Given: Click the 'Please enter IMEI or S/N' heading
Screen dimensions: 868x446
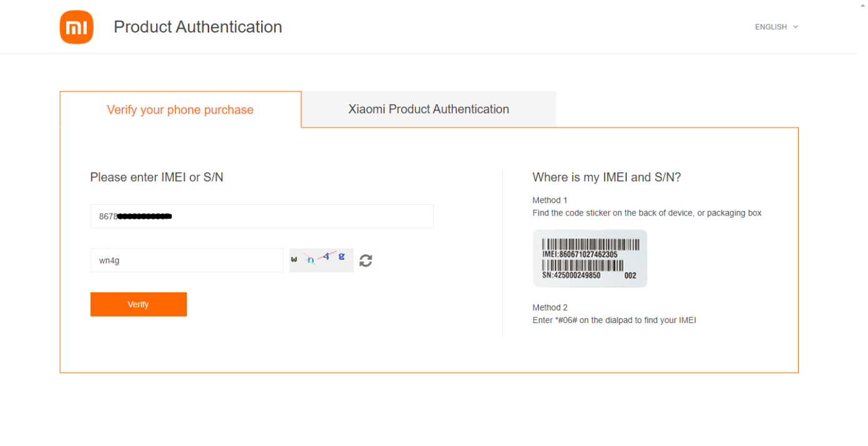Looking at the screenshot, I should coord(157,177).
